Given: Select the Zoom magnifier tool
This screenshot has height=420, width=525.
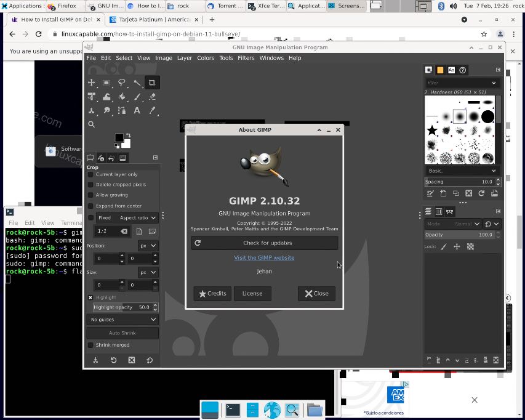Looking at the screenshot, I should (x=92, y=124).
